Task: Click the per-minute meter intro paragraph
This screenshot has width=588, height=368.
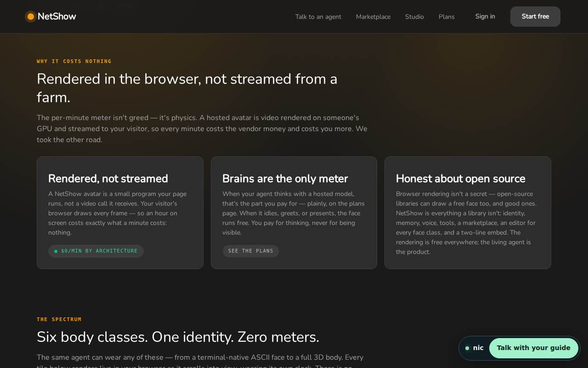Action: pos(202,129)
